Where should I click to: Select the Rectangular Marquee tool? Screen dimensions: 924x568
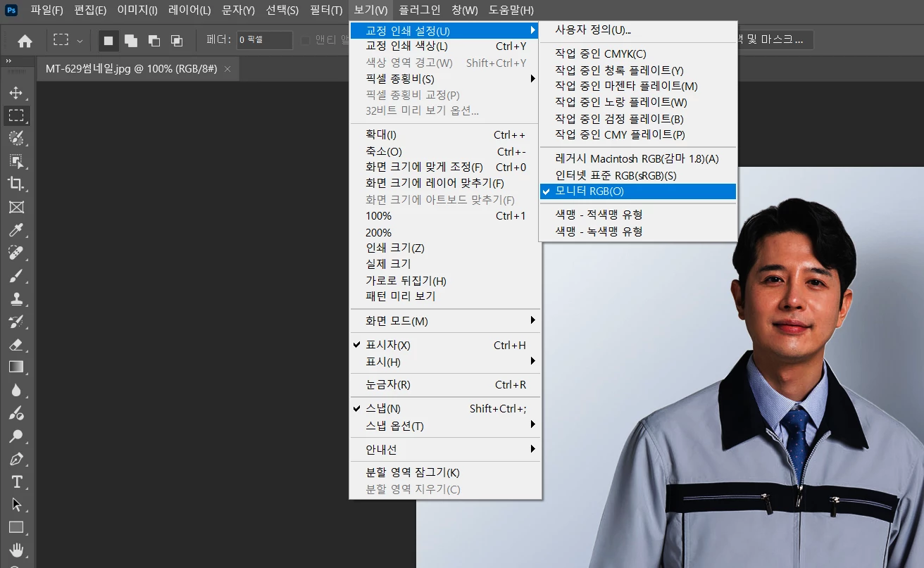16,115
